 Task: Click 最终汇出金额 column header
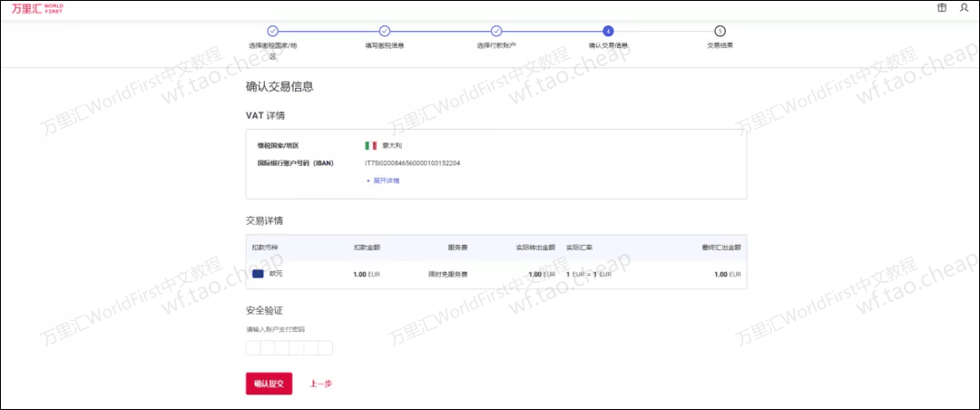pyautogui.click(x=721, y=248)
